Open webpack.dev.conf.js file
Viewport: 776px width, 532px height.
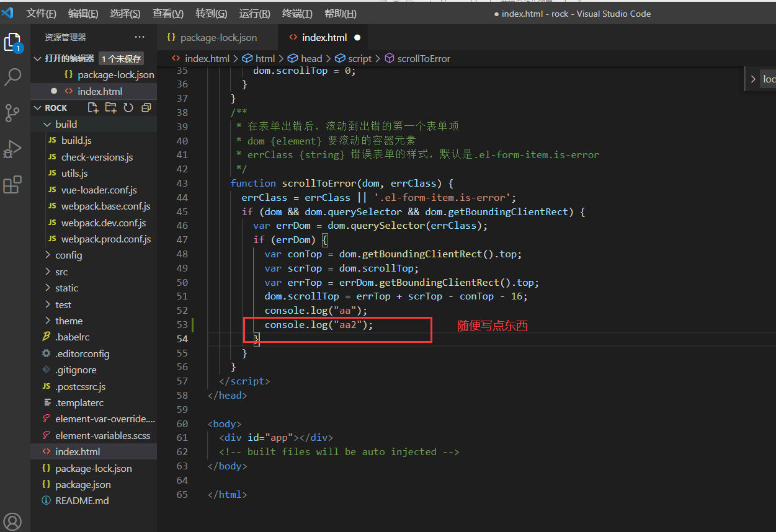tap(104, 223)
